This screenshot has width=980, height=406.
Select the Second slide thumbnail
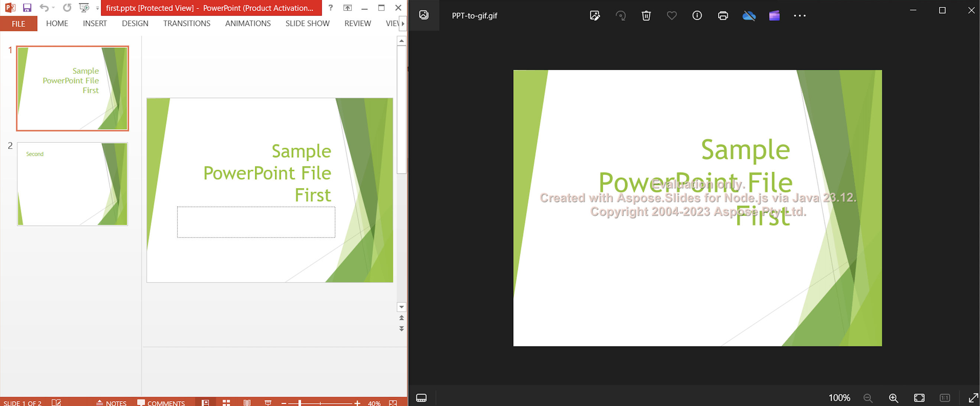(72, 184)
